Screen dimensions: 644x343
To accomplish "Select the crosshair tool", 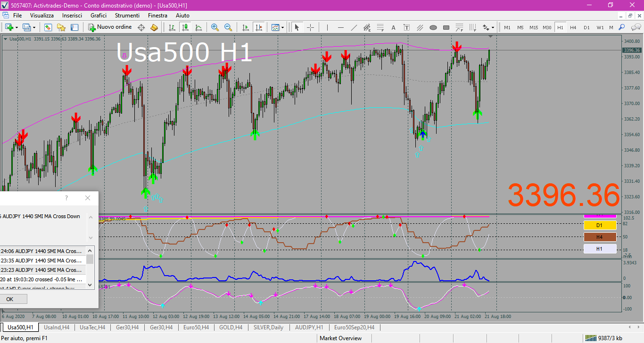I will [310, 27].
